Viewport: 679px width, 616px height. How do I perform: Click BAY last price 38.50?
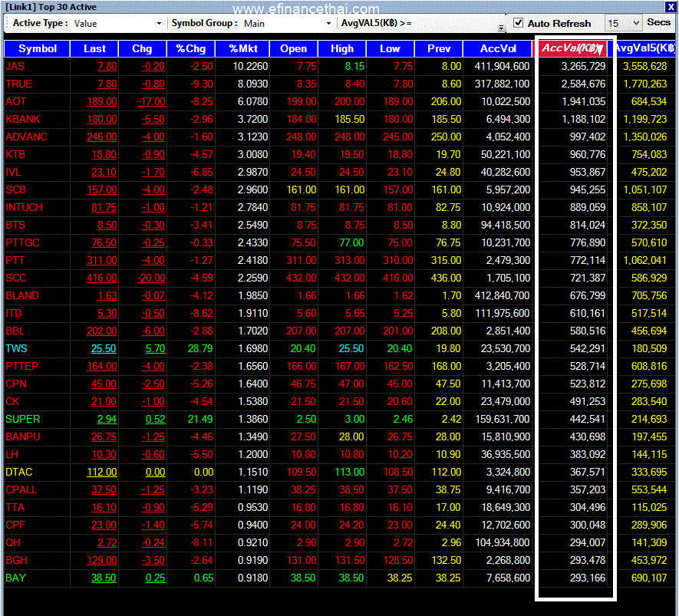104,578
